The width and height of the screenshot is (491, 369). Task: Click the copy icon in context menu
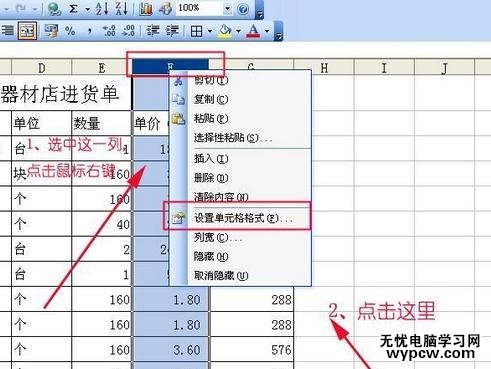coord(178,99)
